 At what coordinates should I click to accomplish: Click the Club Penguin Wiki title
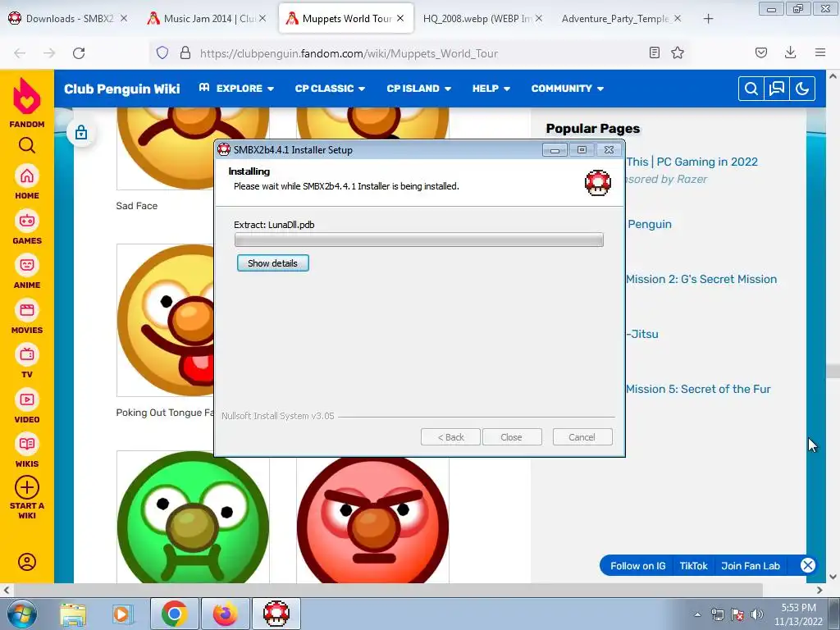[x=122, y=89]
